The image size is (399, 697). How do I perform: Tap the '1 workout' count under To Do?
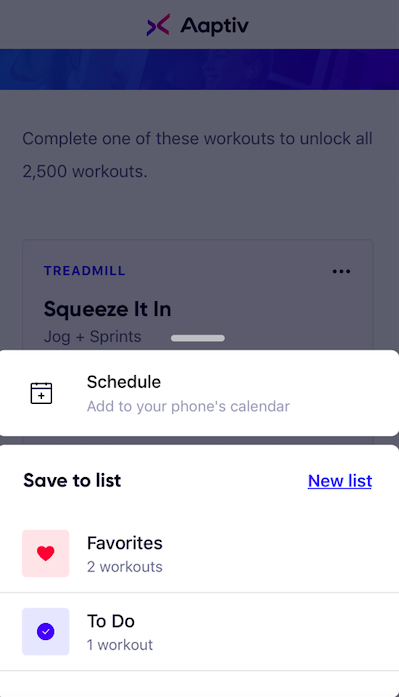point(120,645)
